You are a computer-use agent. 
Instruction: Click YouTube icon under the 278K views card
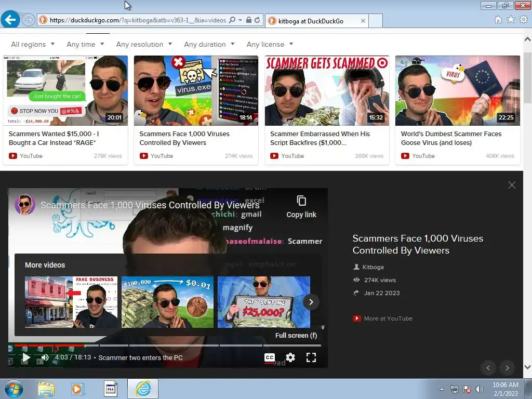pyautogui.click(x=13, y=156)
